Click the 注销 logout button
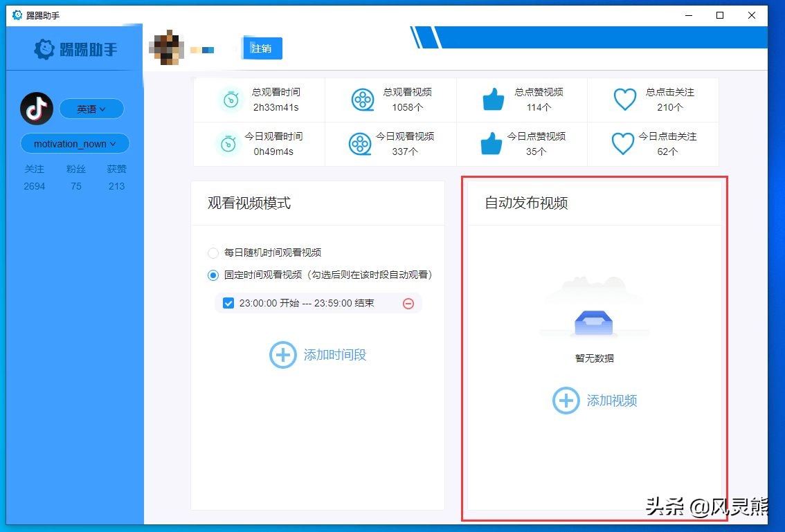The image size is (785, 532). (262, 48)
